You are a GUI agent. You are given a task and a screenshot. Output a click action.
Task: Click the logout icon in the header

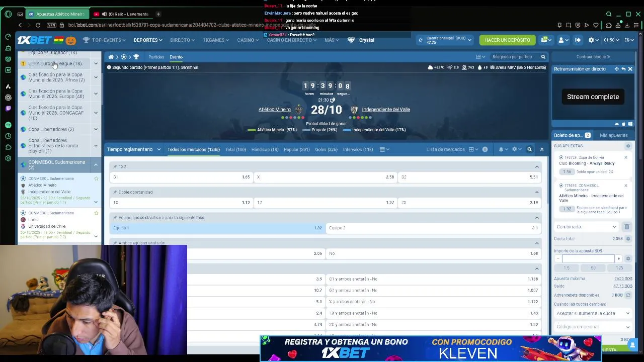pyautogui.click(x=578, y=40)
